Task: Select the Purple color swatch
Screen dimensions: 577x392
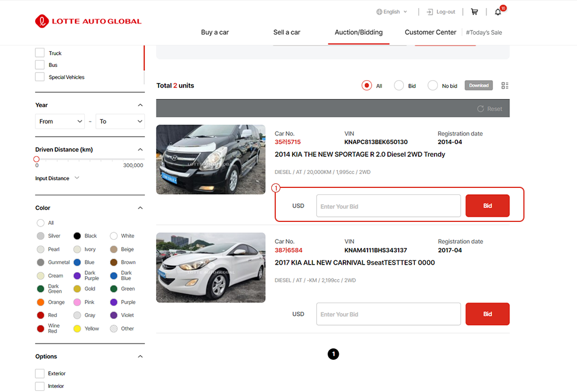Action: pyautogui.click(x=114, y=302)
